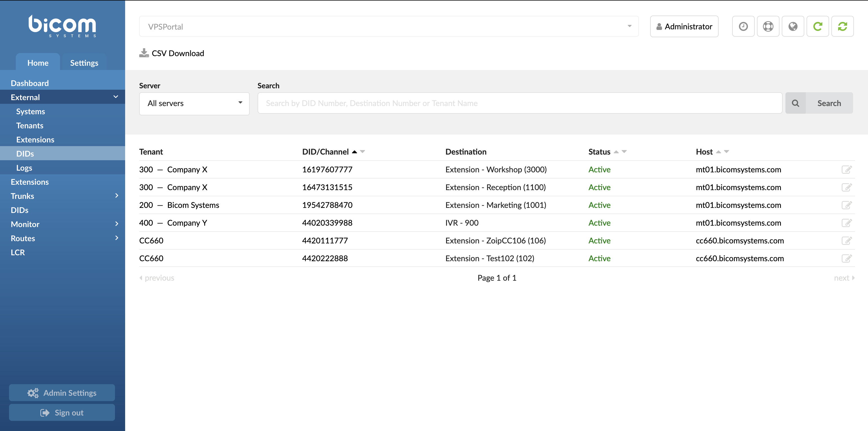Go to next page

(x=844, y=278)
